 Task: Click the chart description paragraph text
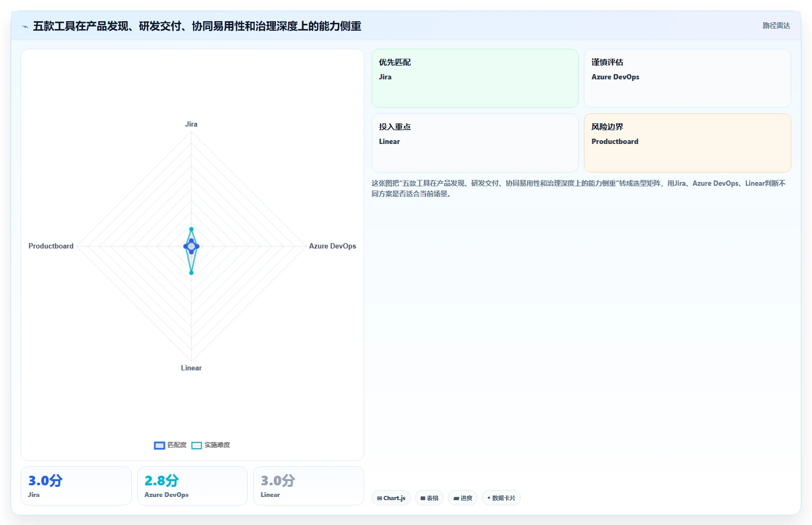[579, 188]
